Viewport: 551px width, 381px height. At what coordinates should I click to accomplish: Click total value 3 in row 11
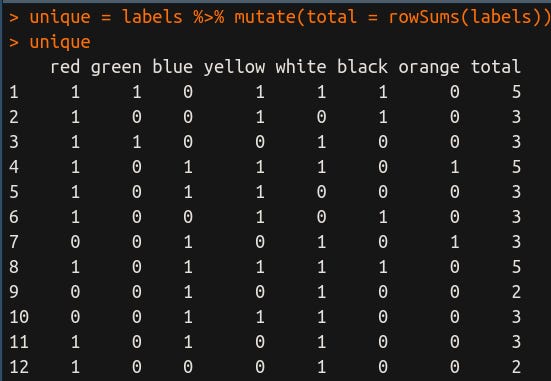coord(516,342)
